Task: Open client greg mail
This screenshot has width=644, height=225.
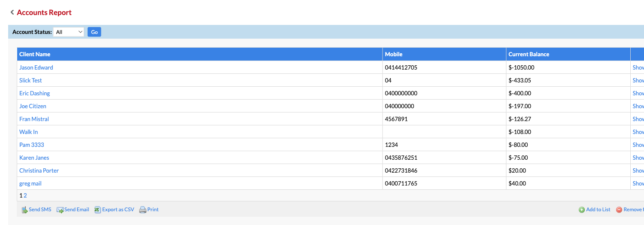Action: (x=30, y=183)
